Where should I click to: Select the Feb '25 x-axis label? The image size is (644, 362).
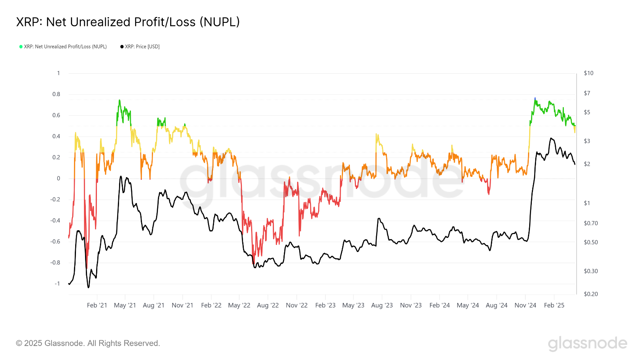(x=554, y=305)
